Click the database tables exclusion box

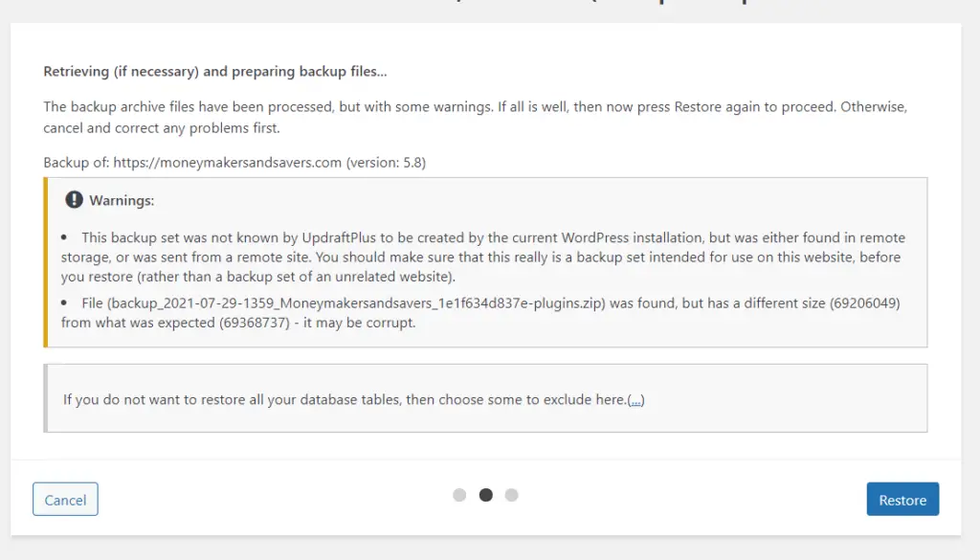485,398
